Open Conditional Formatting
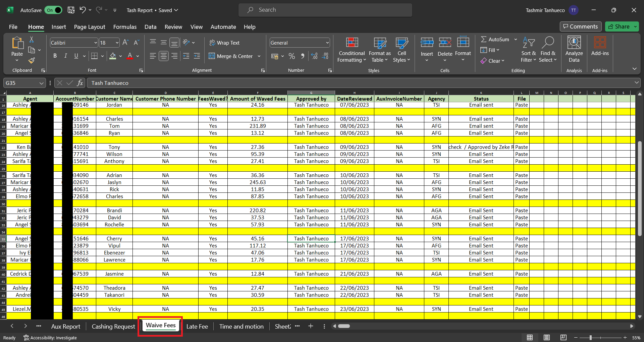The height and width of the screenshot is (342, 644). [x=352, y=50]
